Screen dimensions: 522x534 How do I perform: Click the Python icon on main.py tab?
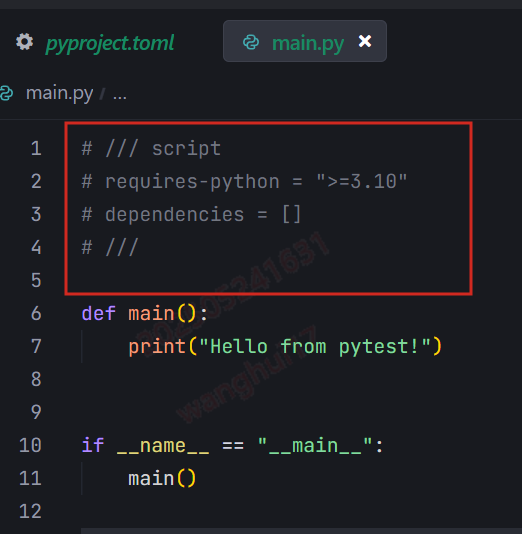(251, 42)
